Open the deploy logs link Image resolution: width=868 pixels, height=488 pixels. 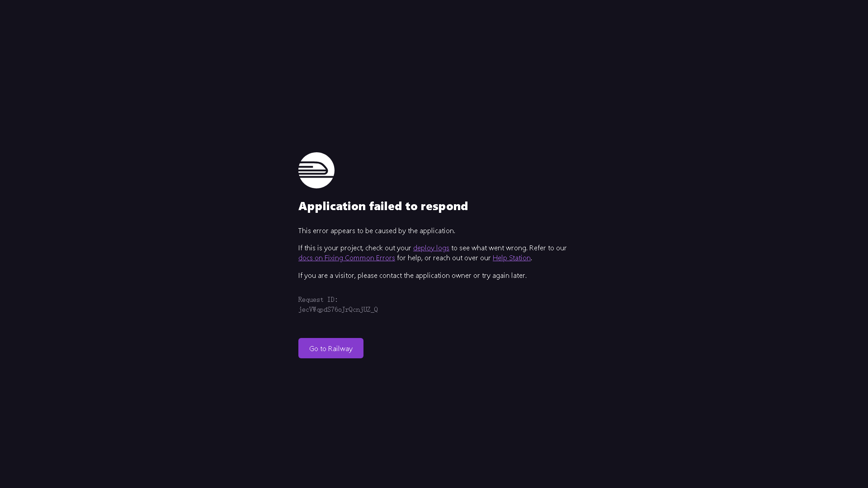[x=431, y=248]
